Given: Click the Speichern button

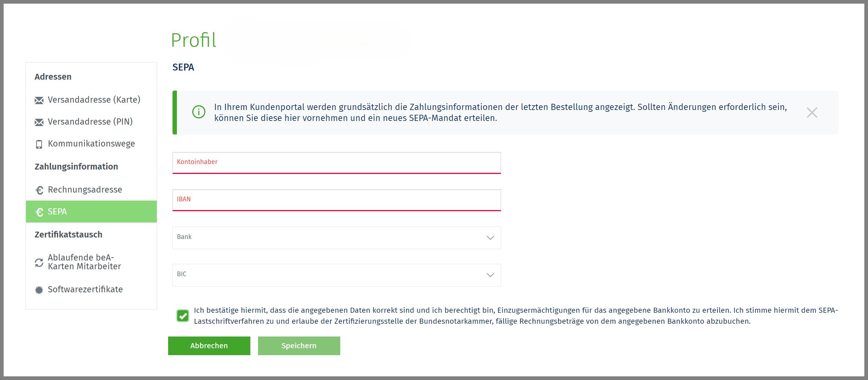Looking at the screenshot, I should click(299, 346).
